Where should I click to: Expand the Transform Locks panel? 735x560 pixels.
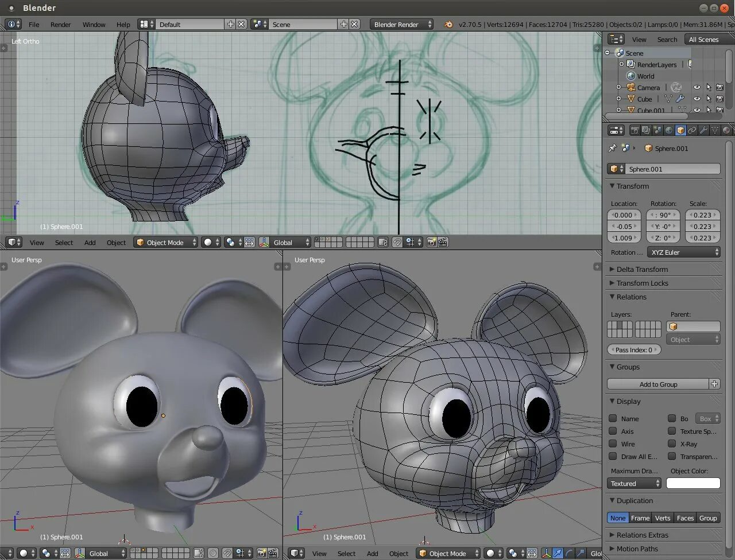coord(641,283)
